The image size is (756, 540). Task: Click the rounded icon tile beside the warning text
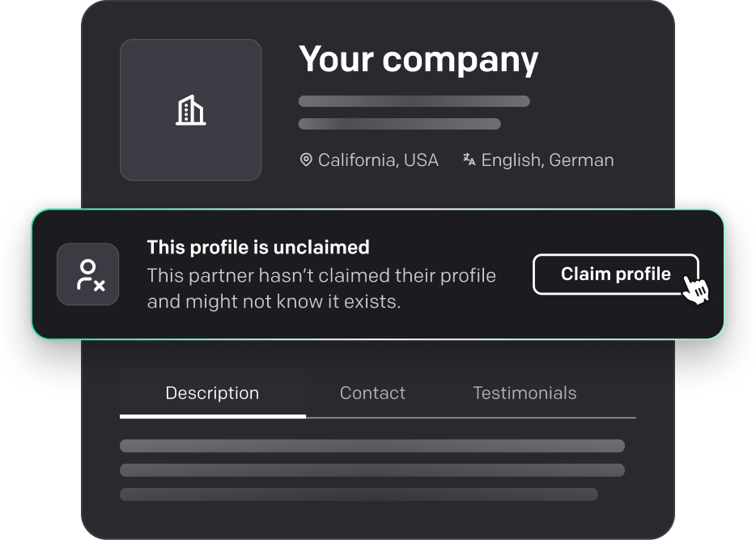coord(87,274)
